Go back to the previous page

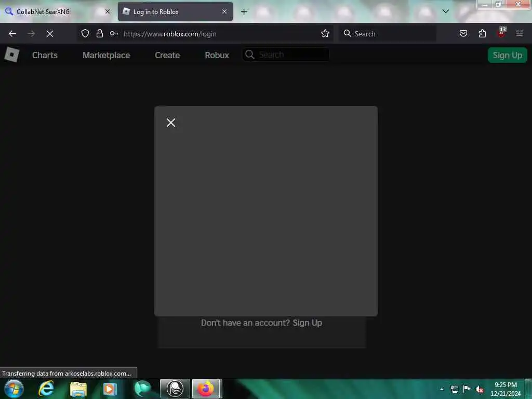tap(12, 34)
